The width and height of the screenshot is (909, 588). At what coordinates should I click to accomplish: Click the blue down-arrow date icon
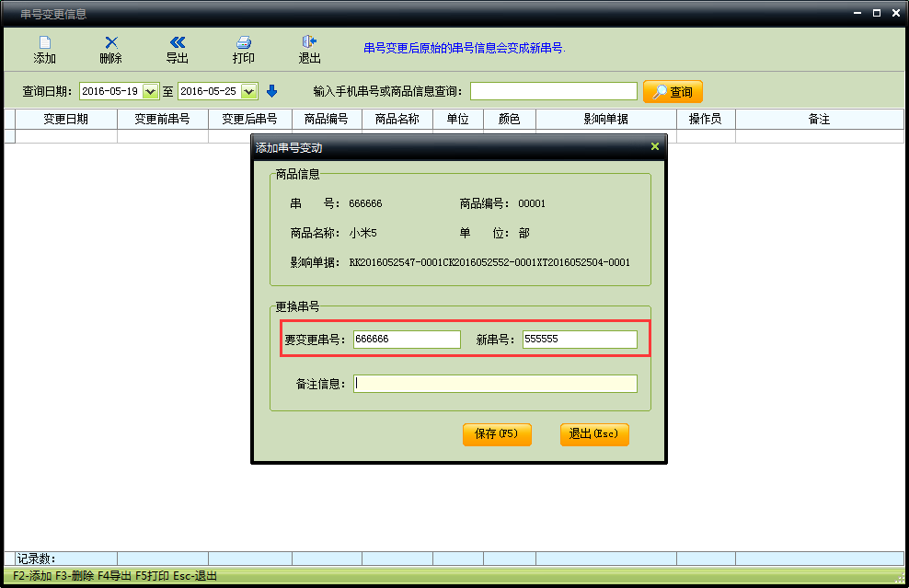pos(272,91)
